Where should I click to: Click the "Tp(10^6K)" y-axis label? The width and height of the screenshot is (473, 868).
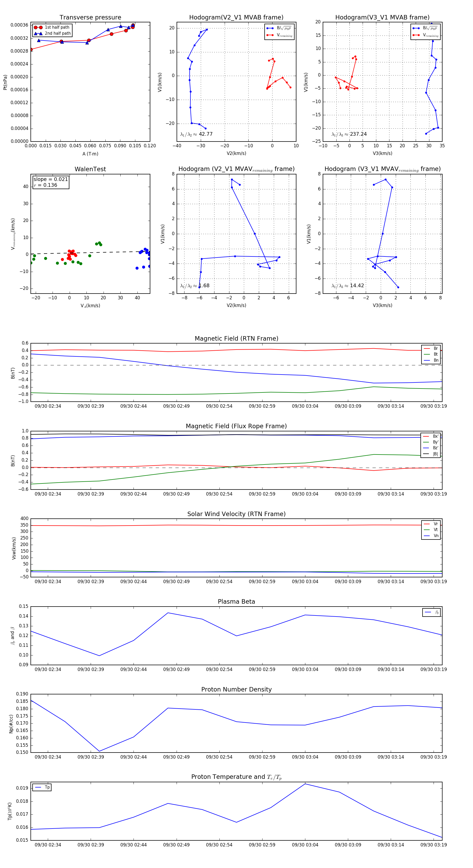tap(10, 811)
